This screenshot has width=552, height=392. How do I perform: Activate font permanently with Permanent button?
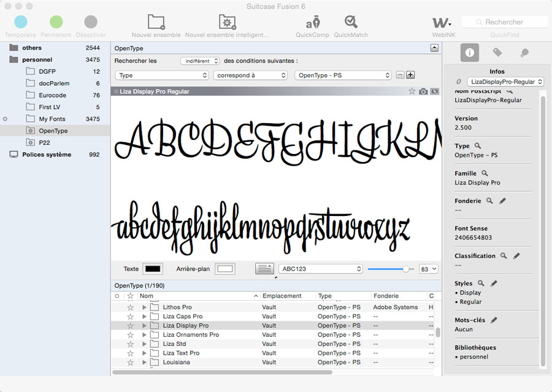[x=56, y=22]
